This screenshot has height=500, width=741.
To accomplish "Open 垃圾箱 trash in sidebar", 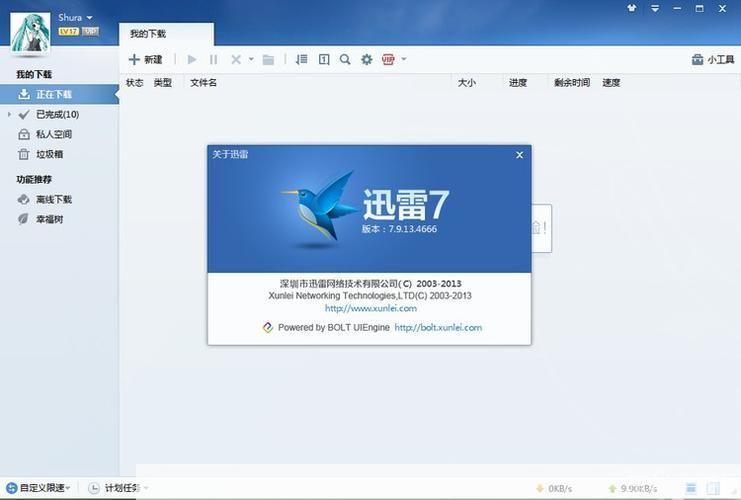I will pos(50,154).
